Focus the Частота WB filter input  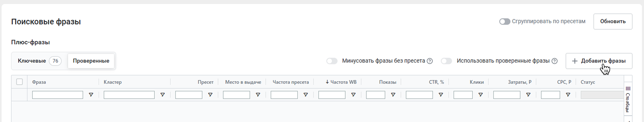click(x=332, y=95)
